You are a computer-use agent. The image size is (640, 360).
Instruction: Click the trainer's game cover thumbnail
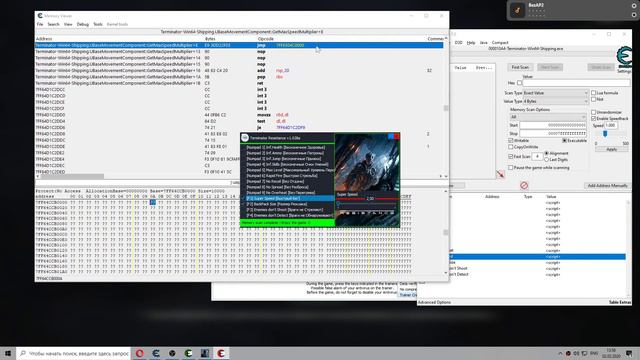367,162
